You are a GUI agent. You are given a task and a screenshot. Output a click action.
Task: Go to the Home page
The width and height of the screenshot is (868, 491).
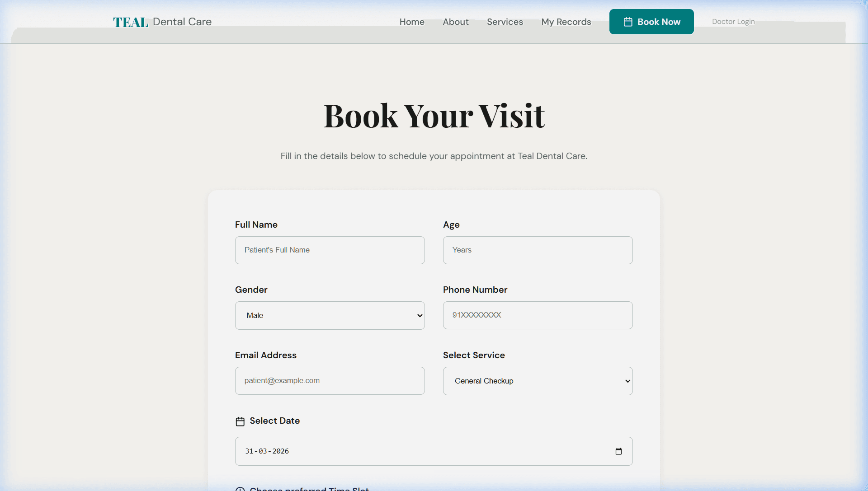point(412,22)
